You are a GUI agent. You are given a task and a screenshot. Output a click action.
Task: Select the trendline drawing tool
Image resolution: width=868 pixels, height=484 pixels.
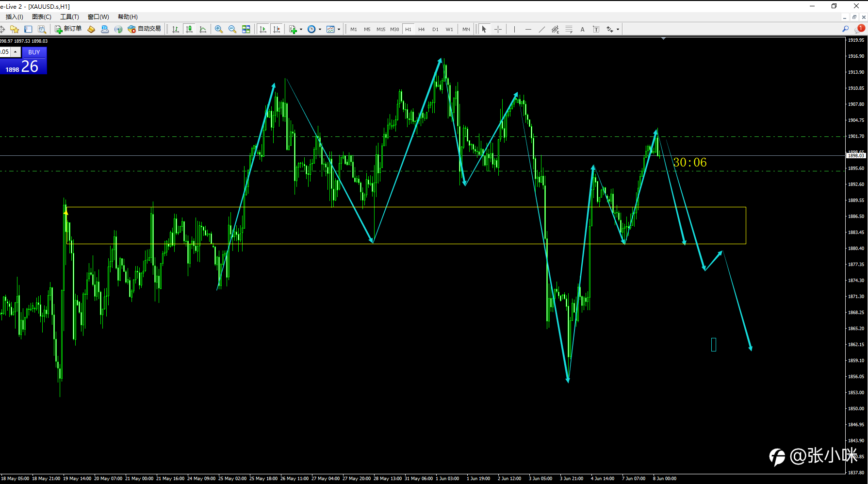[x=541, y=29]
